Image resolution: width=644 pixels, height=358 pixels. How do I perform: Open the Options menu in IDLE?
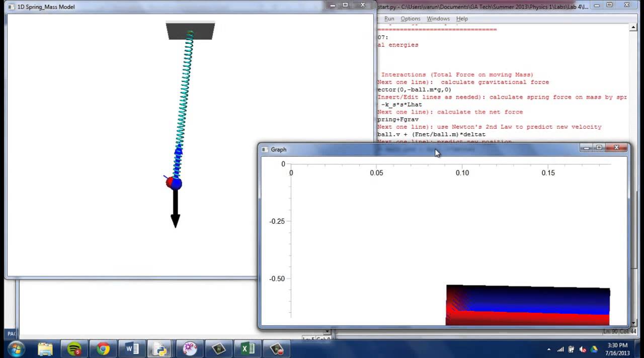coord(411,19)
